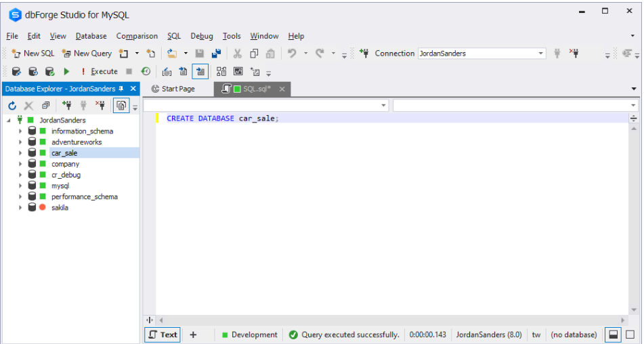Screen dimensions: 644x344
Task: Collapse the JordanSanders connection node
Action: 9,121
